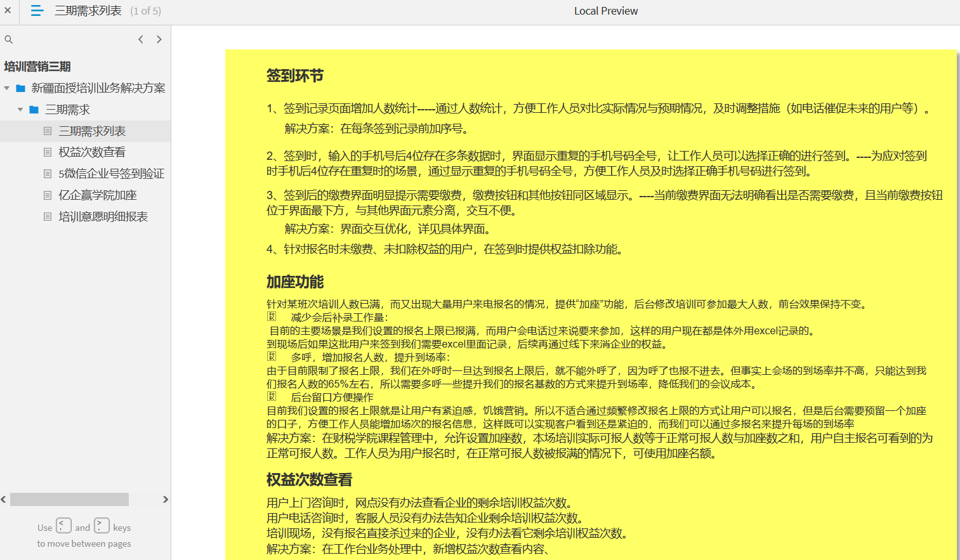Click page icon beside 5微信企业号签到验证
This screenshot has width=960, height=560.
pos(48,174)
